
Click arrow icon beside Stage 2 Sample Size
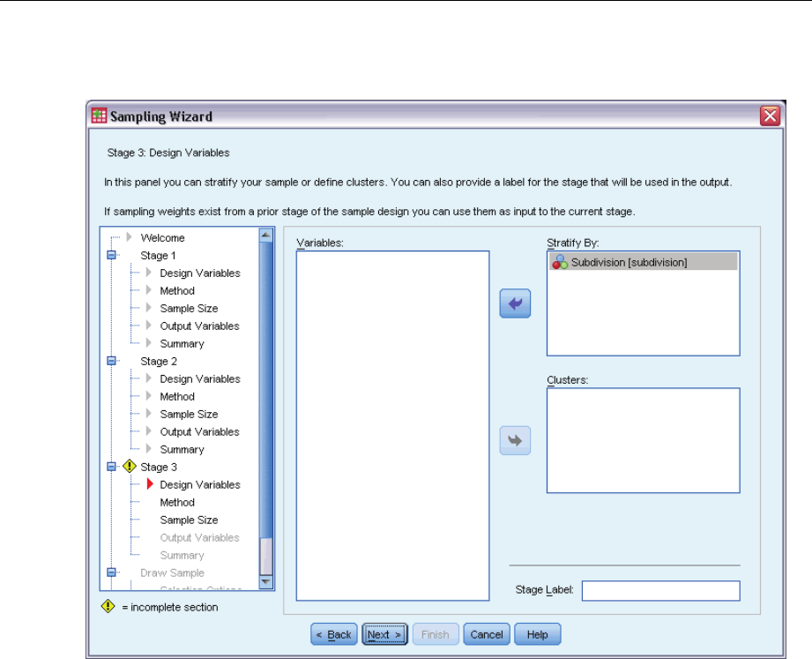(149, 414)
